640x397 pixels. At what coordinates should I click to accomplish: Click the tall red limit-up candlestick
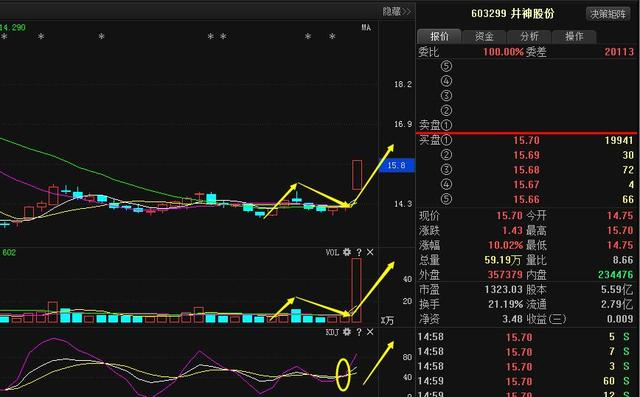click(x=357, y=175)
